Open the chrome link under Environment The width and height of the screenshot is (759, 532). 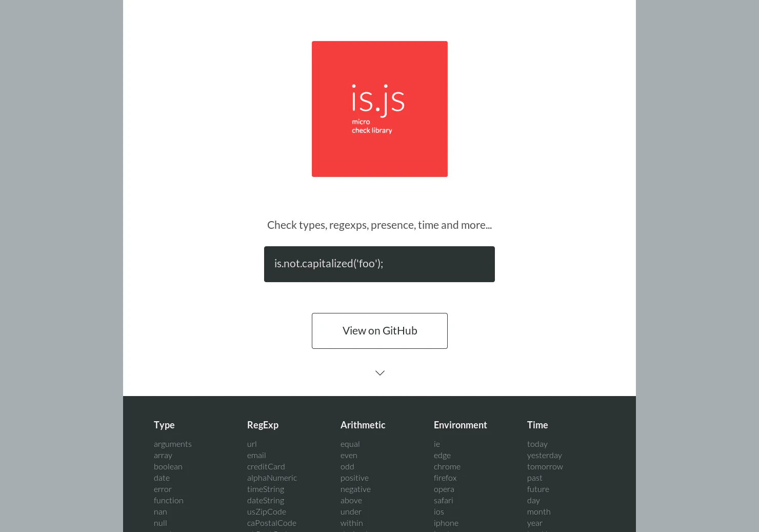click(x=447, y=467)
